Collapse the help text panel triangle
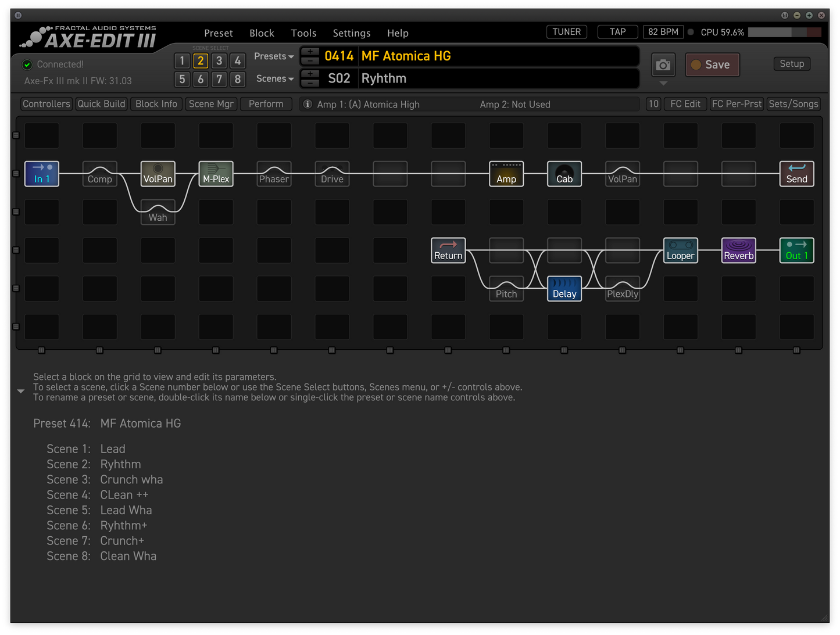 click(21, 391)
